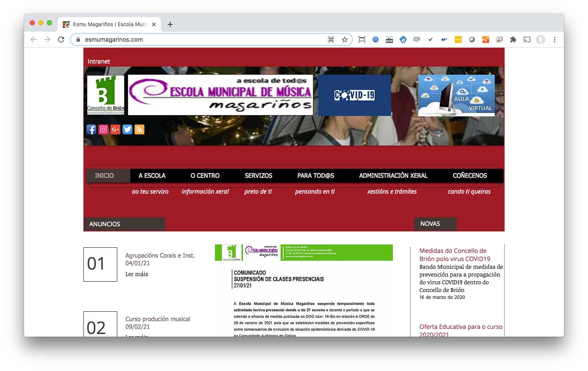Image resolution: width=588 pixels, height=371 pixels.
Task: Open the ADMINISTRACIÓN XERAL menu
Action: click(x=393, y=176)
